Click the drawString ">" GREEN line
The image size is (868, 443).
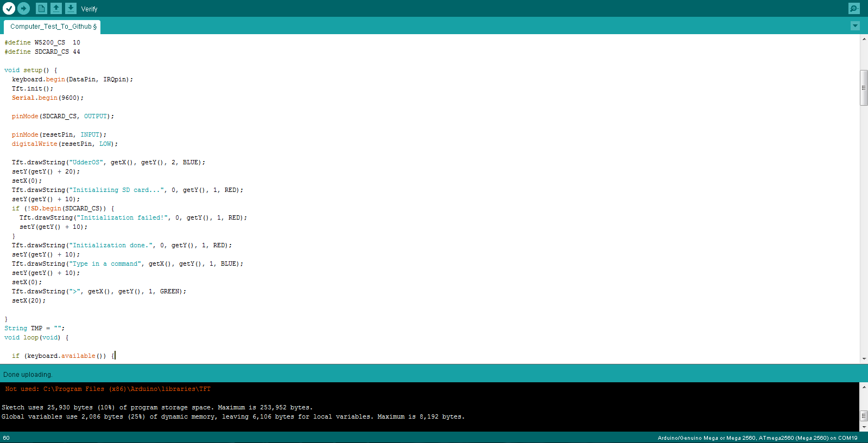pos(99,291)
